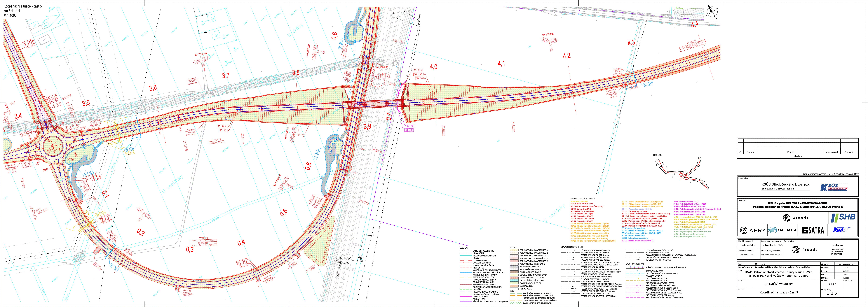Screen dimensions: 868x307
Task: Click the 'Datum' column header in revision table
Action: pyautogui.click(x=750, y=152)
